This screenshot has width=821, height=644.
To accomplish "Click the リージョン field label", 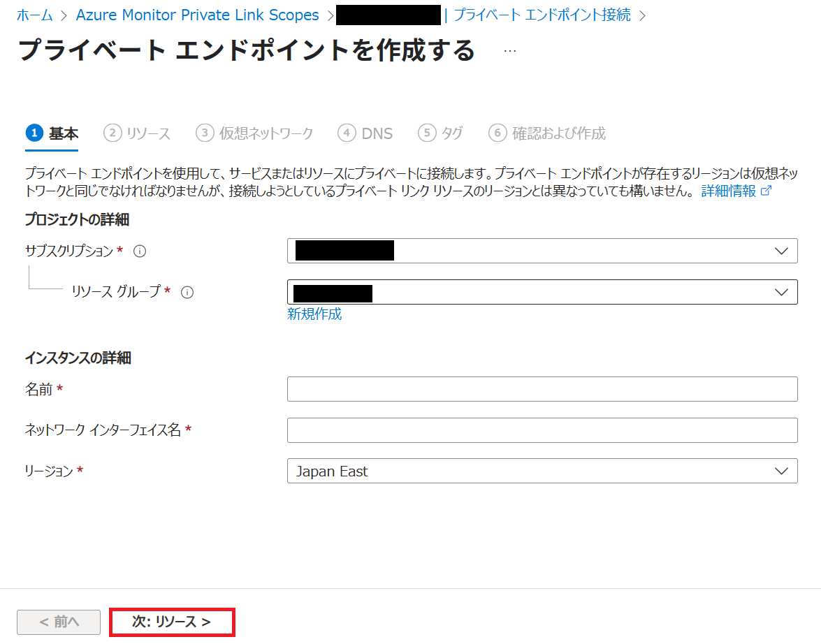I will click(x=49, y=471).
